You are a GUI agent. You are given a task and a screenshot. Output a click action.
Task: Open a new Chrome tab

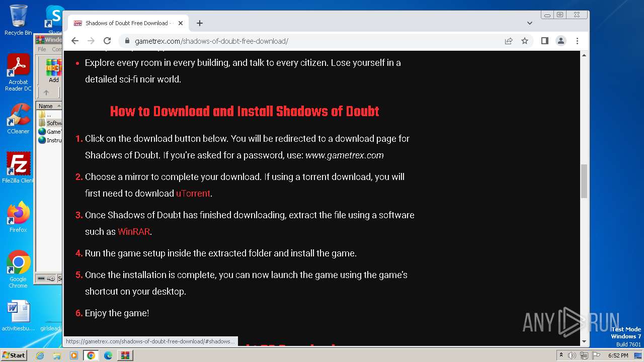click(x=200, y=23)
